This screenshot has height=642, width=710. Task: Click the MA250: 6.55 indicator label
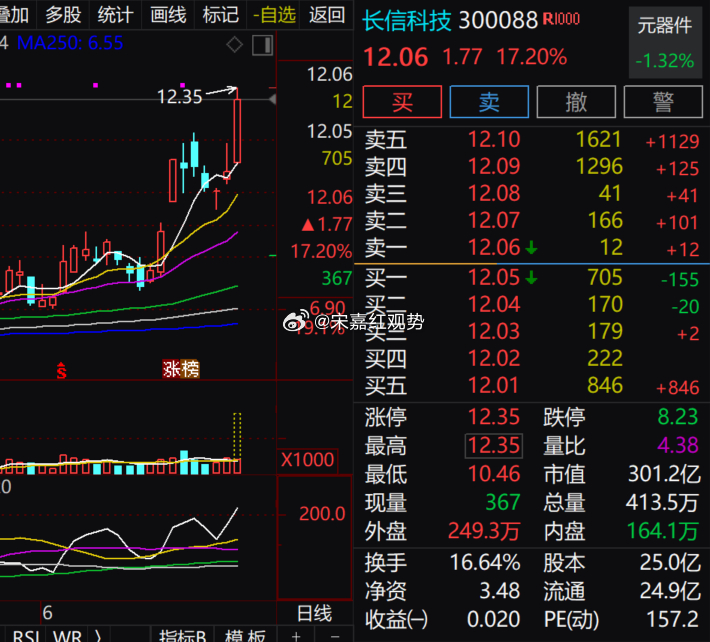point(70,43)
